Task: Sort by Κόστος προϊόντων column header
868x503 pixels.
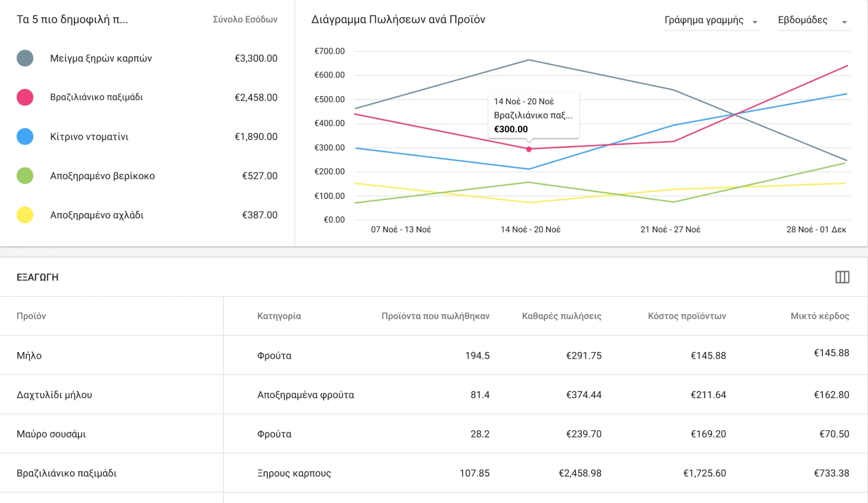Action: [x=687, y=316]
